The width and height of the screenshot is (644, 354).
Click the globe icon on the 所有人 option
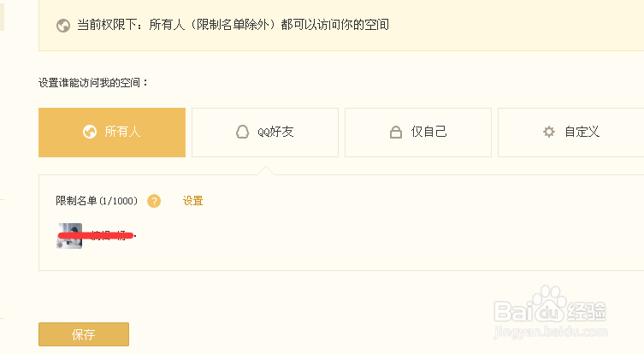90,132
